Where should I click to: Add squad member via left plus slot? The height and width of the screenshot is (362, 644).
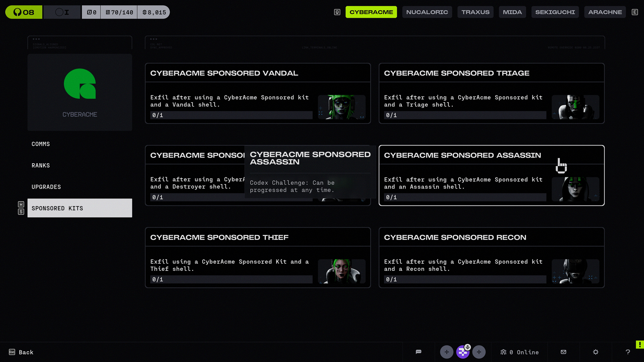click(x=446, y=352)
